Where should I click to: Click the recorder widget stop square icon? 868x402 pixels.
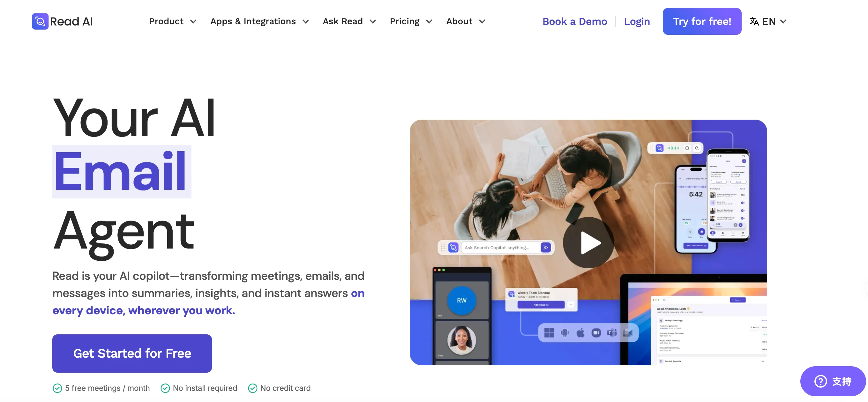click(x=687, y=148)
